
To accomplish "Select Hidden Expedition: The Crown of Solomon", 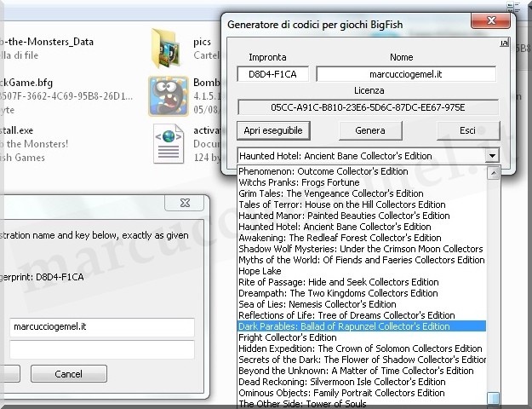I will tap(360, 349).
